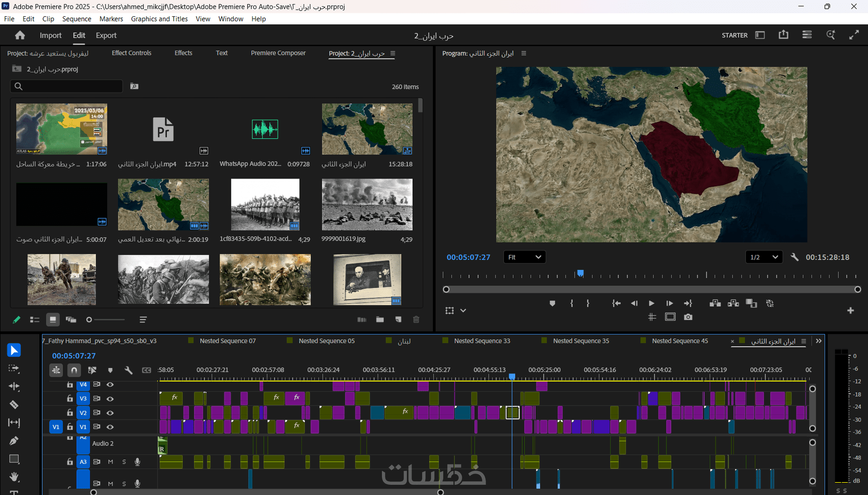Choose the Rectangle tool
Viewport: 868px width, 495px height.
tap(14, 459)
